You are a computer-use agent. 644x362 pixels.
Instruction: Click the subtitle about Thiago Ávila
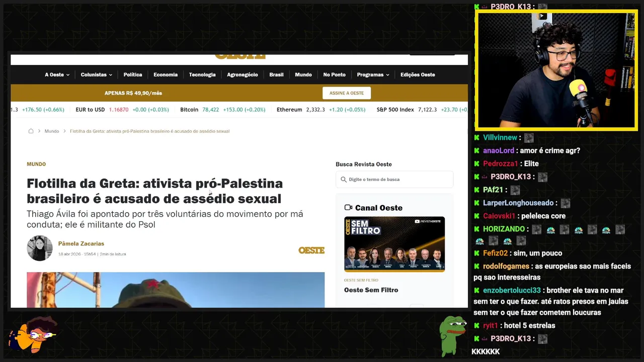click(165, 219)
